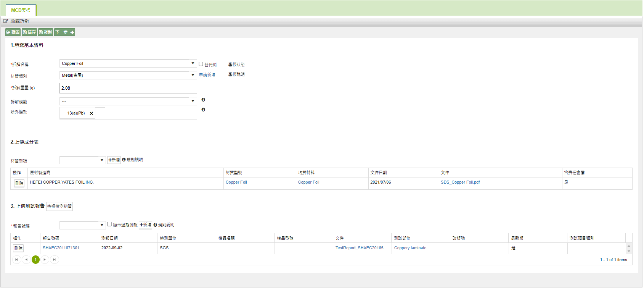This screenshot has width=644, height=289.
Task: Click the '1 - 1 of 1 items' text
Action: tap(613, 260)
